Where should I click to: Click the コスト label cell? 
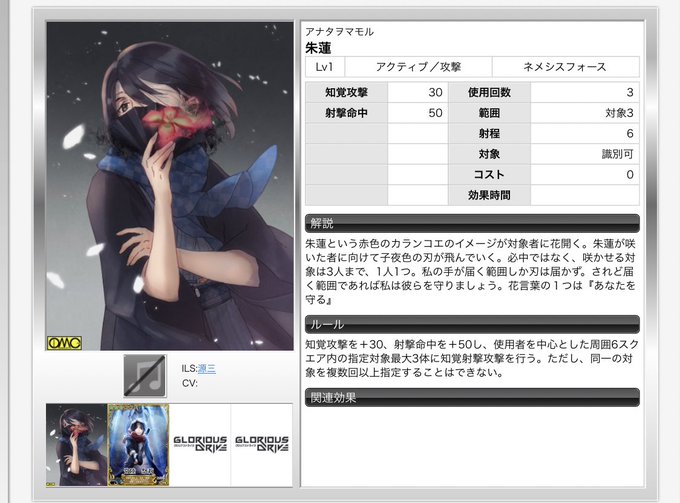490,175
